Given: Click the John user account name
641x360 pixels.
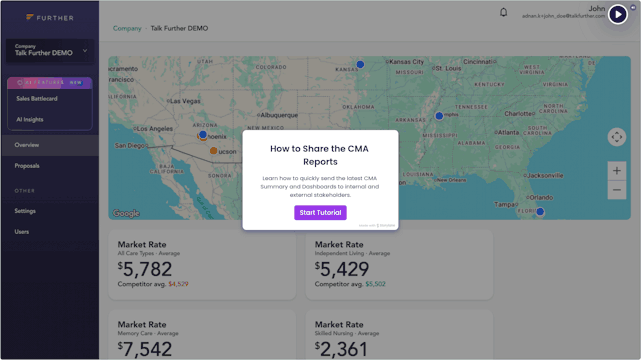Looking at the screenshot, I should point(596,8).
